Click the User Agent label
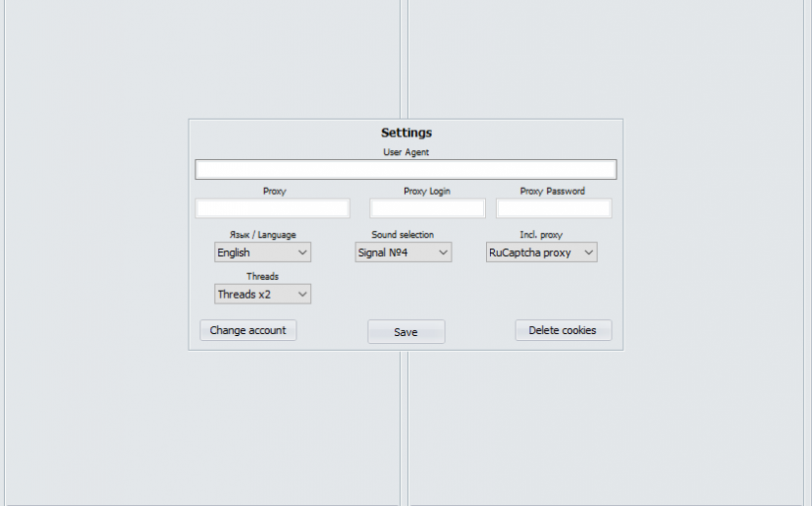 pos(406,152)
